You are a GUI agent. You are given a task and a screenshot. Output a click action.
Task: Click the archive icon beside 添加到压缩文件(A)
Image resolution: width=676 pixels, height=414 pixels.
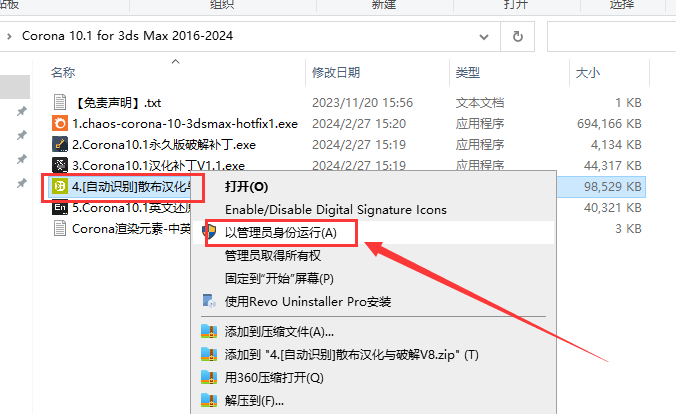pyautogui.click(x=209, y=331)
